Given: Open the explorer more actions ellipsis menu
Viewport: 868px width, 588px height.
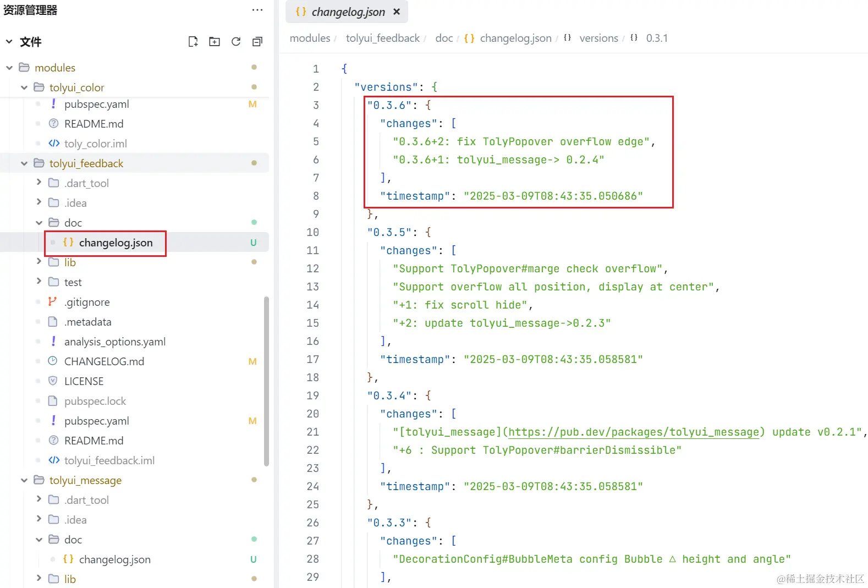Looking at the screenshot, I should click(x=257, y=10).
